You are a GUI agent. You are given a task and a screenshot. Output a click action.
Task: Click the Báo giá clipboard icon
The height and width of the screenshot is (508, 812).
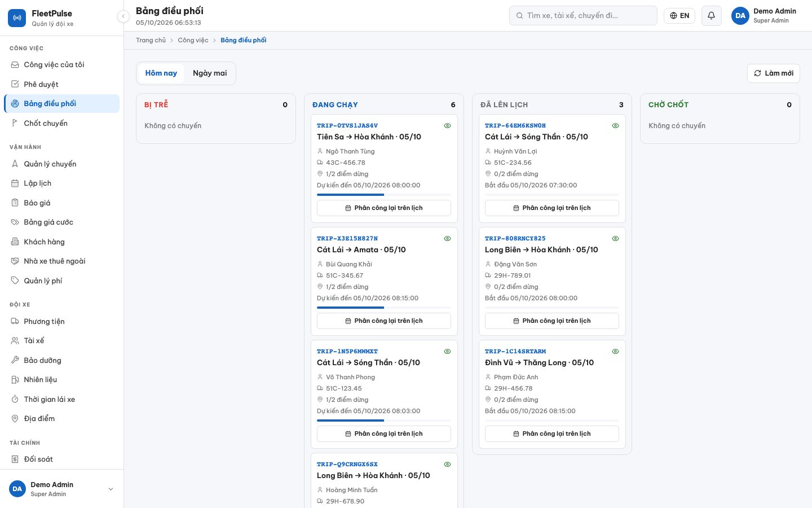[15, 203]
